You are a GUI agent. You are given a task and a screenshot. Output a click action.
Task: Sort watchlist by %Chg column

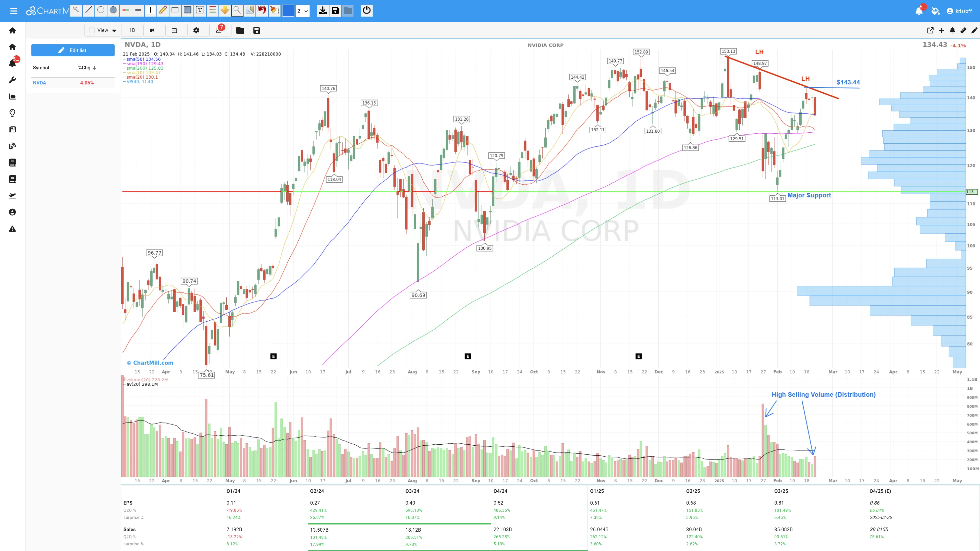[87, 68]
